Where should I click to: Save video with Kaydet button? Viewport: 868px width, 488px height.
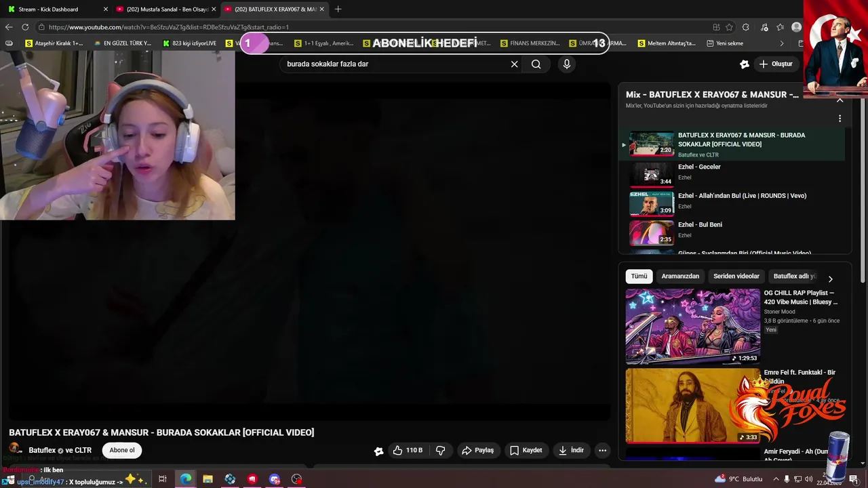pos(526,450)
